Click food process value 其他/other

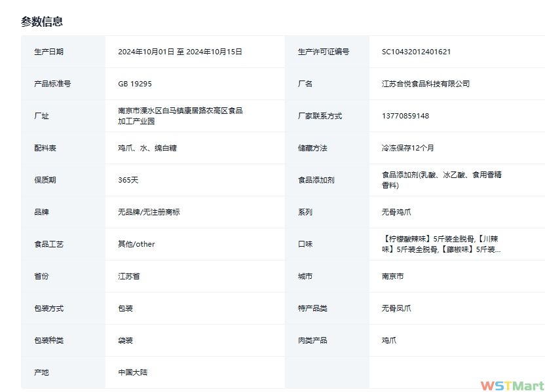136,244
